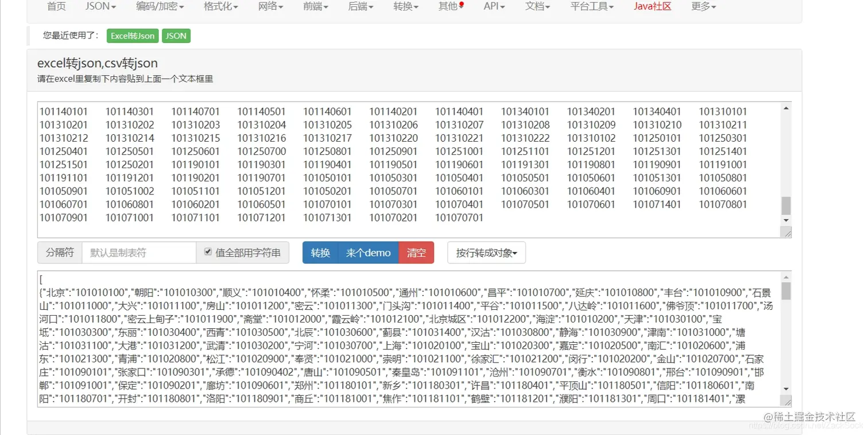Click the "北京":"101010100" entry in output
This screenshot has height=435, width=868.
click(86, 293)
